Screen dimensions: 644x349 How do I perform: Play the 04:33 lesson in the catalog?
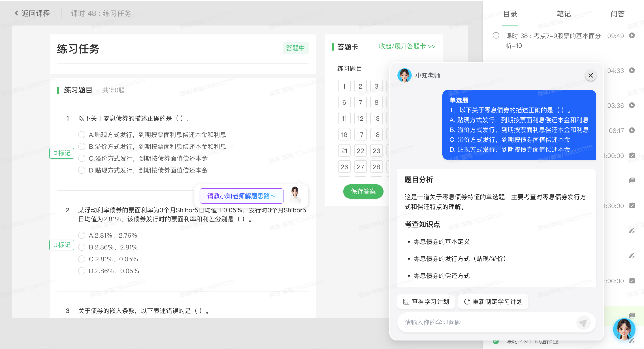(x=632, y=70)
